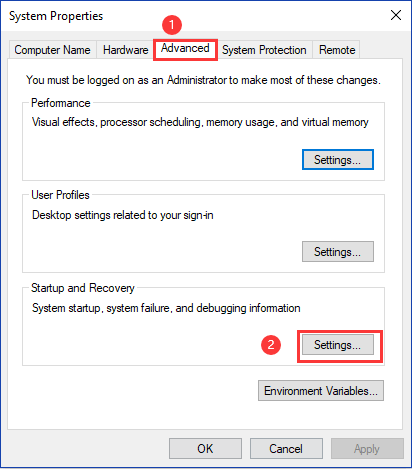The image size is (412, 469).
Task: Open Performance Settings button
Action: click(x=338, y=160)
